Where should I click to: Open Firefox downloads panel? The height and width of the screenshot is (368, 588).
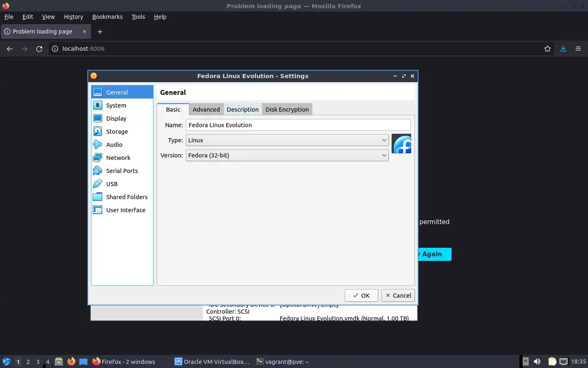(563, 49)
